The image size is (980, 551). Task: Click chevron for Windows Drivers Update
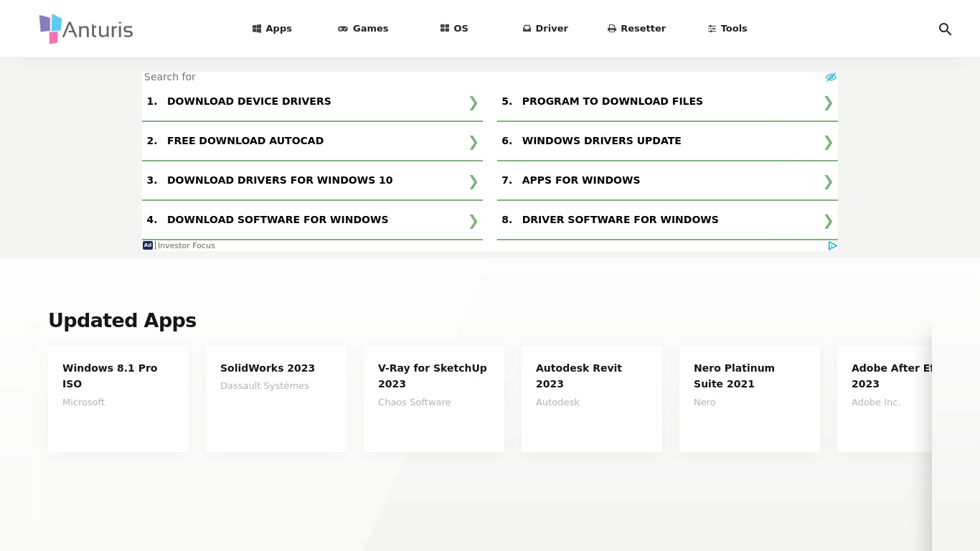coord(828,142)
